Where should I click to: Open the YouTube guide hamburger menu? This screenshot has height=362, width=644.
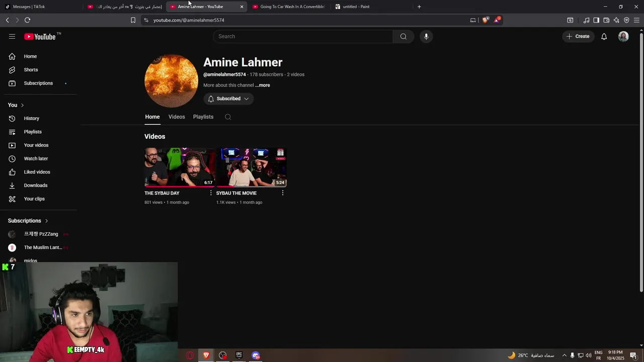(x=12, y=36)
